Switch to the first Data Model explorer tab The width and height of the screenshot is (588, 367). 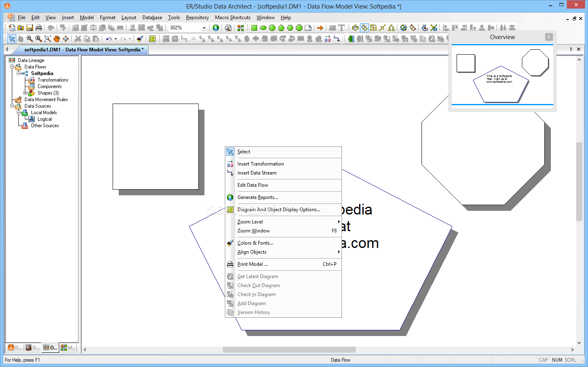pyautogui.click(x=15, y=348)
